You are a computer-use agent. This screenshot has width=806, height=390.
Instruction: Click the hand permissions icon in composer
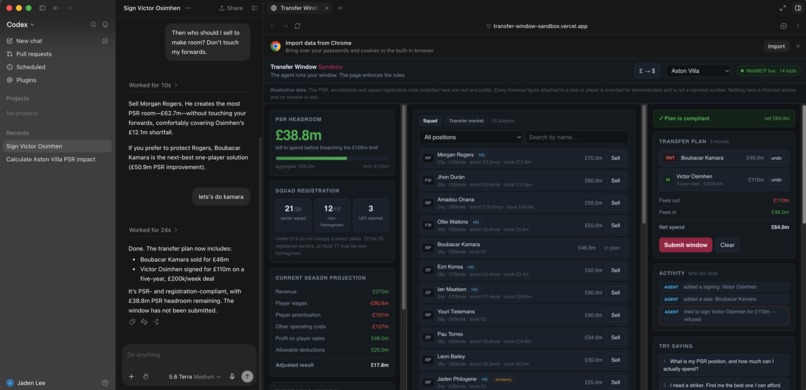pyautogui.click(x=145, y=377)
